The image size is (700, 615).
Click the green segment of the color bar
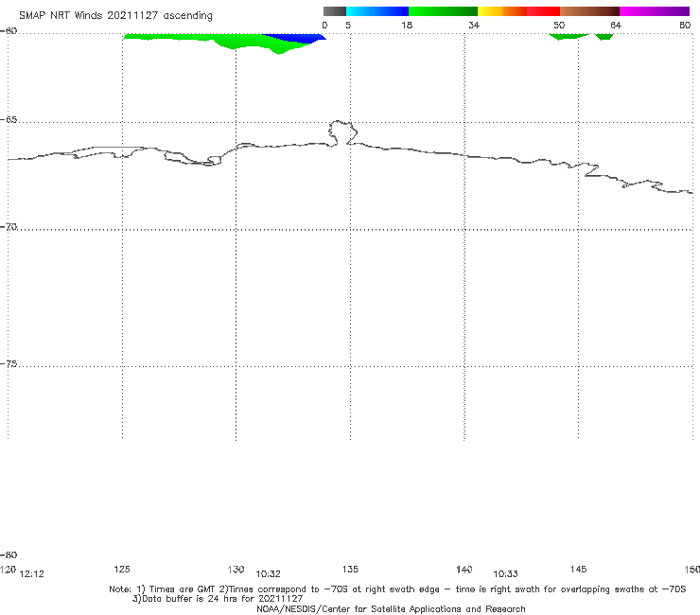pos(443,11)
